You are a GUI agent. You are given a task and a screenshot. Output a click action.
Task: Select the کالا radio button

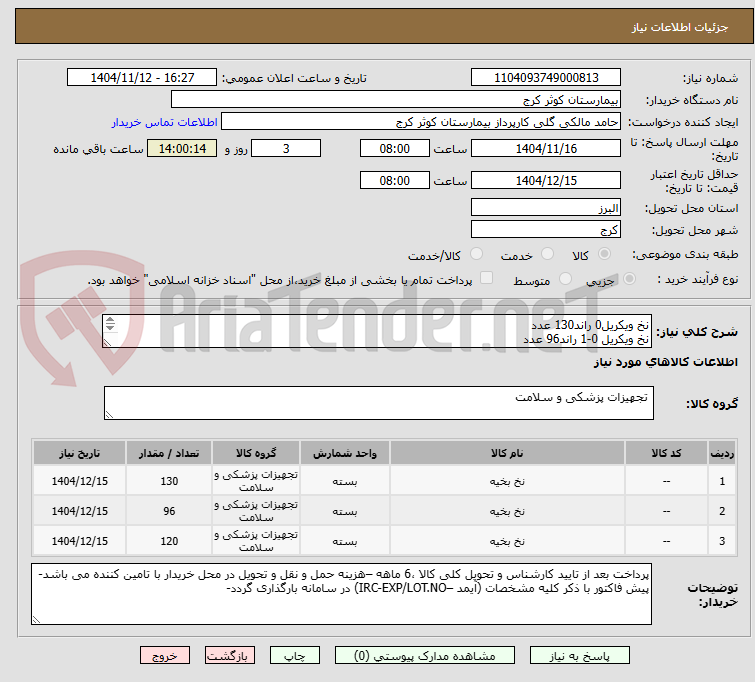coord(604,254)
